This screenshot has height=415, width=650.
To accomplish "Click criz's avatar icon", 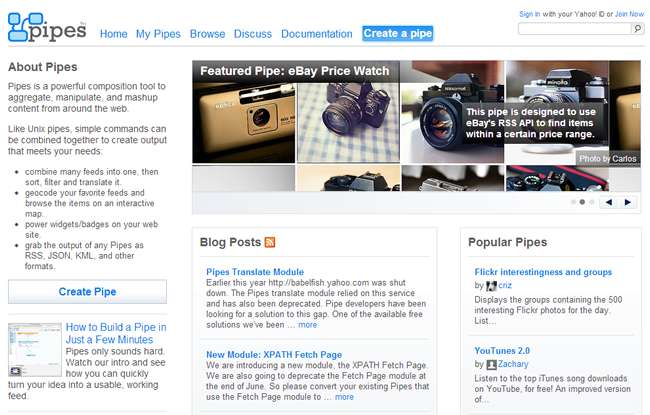I will pyautogui.click(x=491, y=286).
